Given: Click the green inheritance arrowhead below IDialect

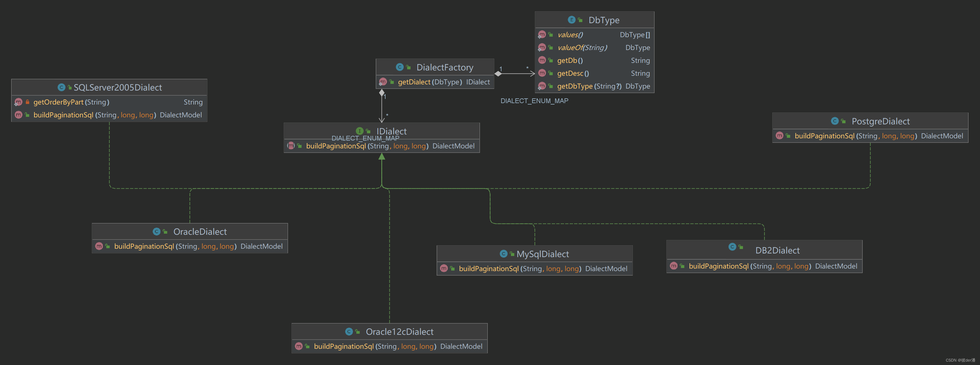Looking at the screenshot, I should pyautogui.click(x=382, y=157).
